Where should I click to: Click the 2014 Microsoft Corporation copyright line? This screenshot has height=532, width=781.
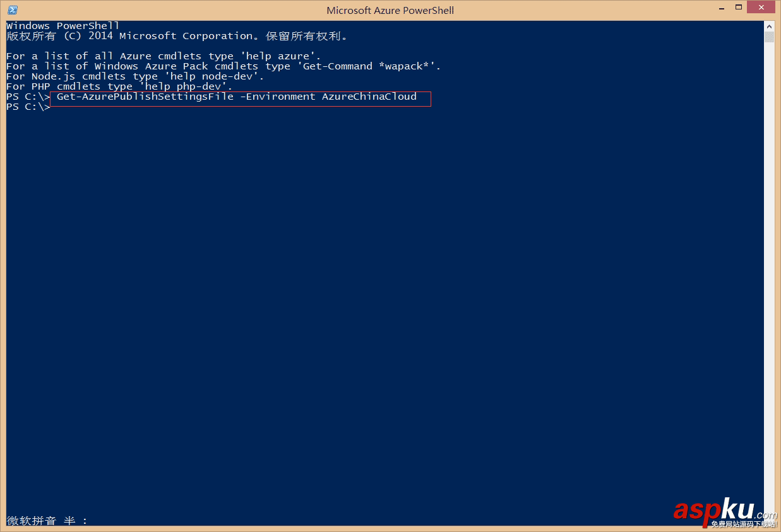(177, 36)
